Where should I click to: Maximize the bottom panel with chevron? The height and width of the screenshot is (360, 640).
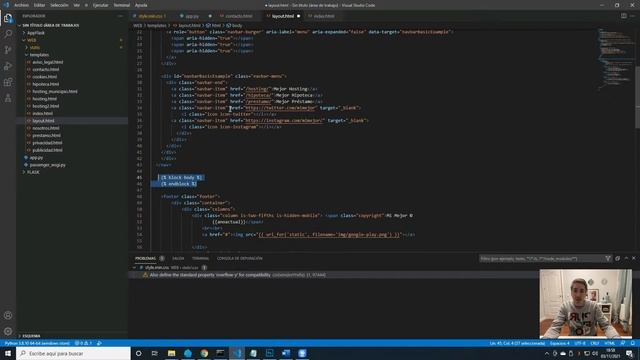pyautogui.click(x=626, y=258)
